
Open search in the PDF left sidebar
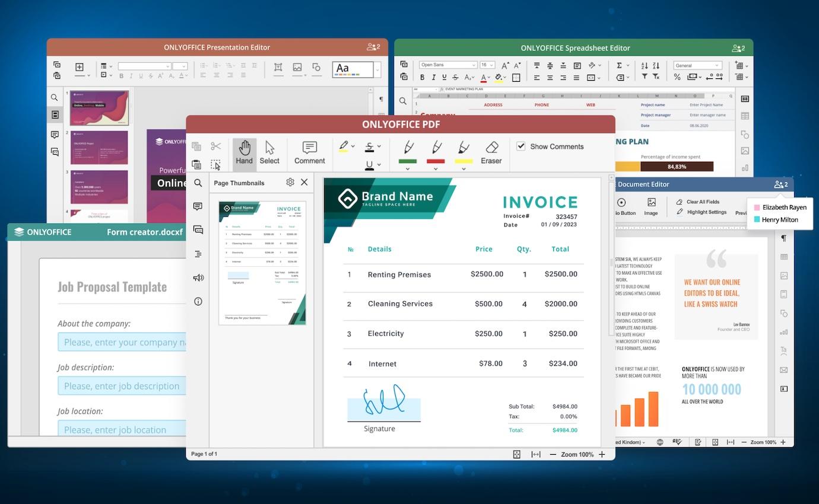[198, 183]
